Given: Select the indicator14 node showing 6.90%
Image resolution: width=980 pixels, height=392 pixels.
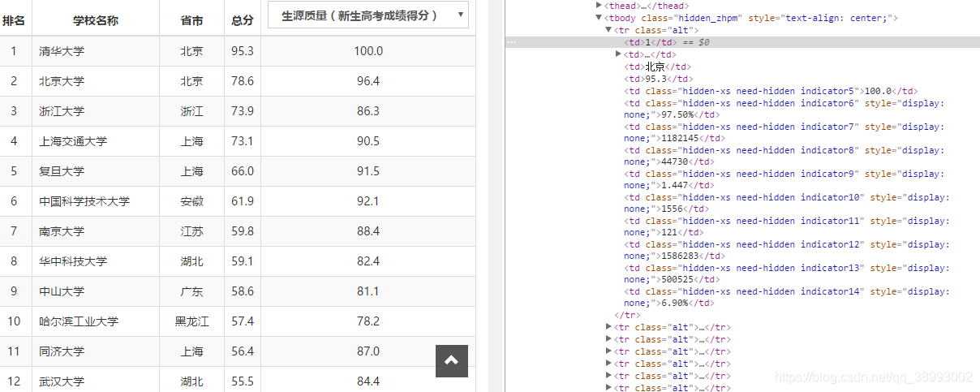Looking at the screenshot, I should point(787,297).
